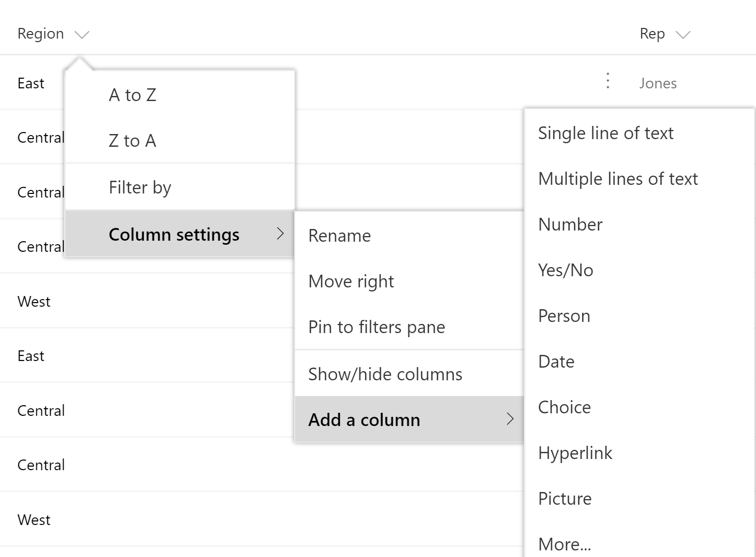
Task: Click the three-dot row actions icon
Action: (608, 81)
